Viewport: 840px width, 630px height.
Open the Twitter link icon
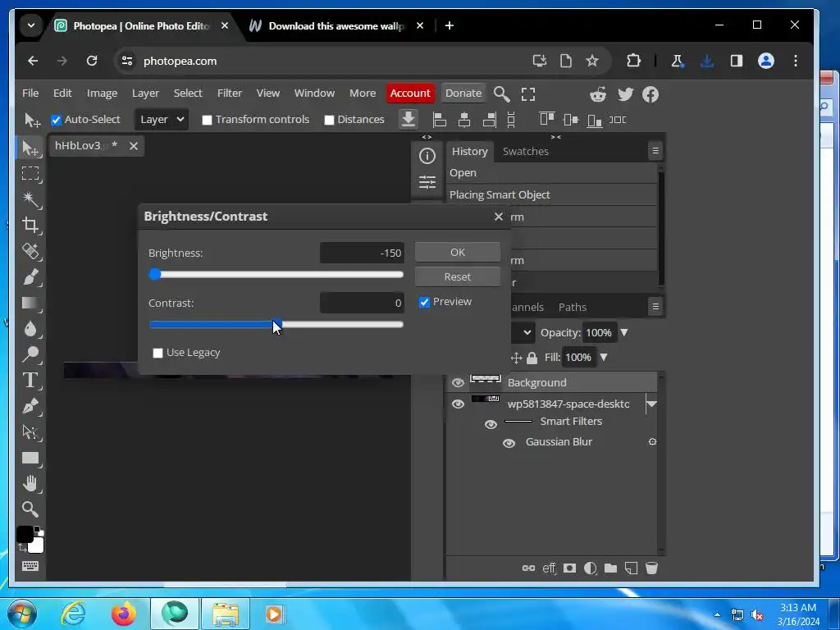point(625,94)
